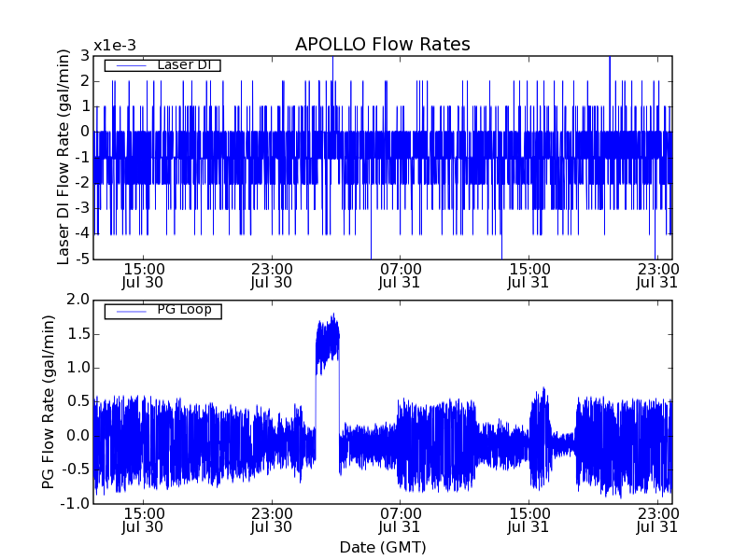The width and height of the screenshot is (747, 560).
Task: Click the -1.0 tick on PG axis
Action: pos(75,504)
